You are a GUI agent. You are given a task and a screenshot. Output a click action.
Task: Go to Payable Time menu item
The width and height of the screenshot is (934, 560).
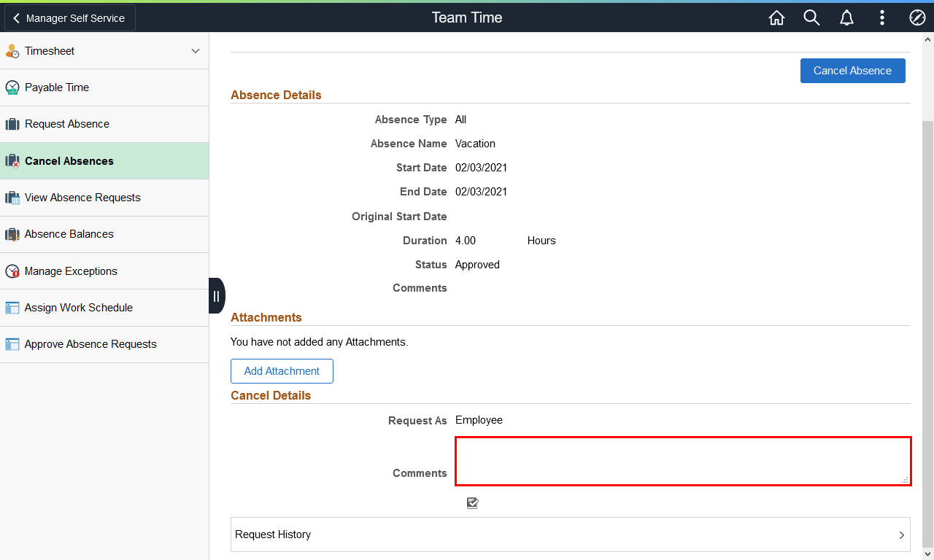point(104,87)
